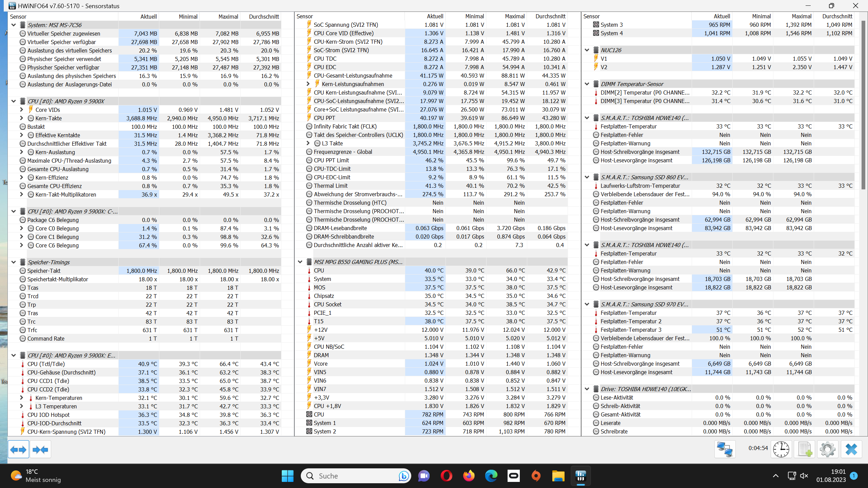Collapse the Speicher-Timings group
Screen dimensions: 868x488
14,262
